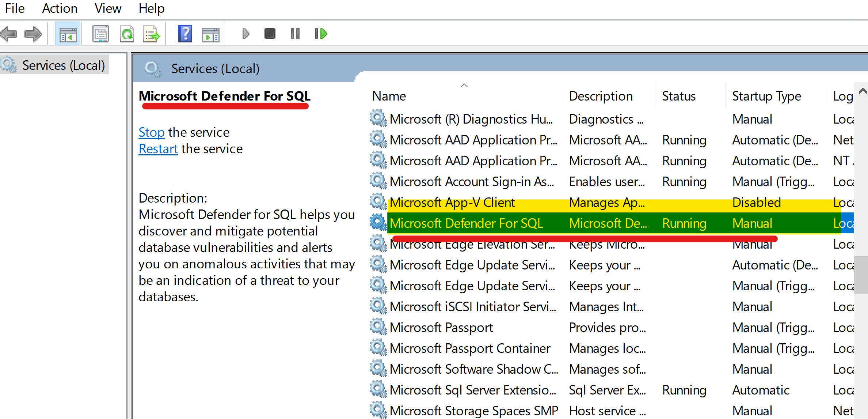Click the Pause Service icon
The image size is (868, 419).
coord(295,34)
